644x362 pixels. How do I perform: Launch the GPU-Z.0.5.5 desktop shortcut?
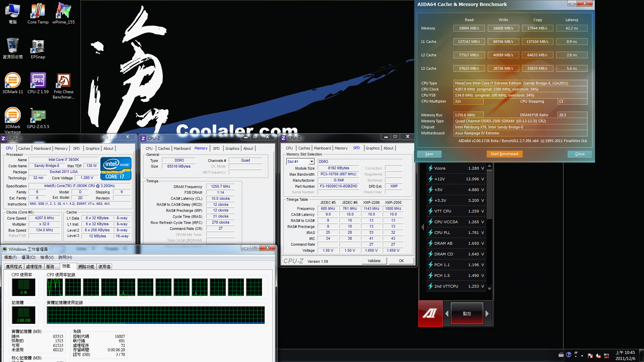38,118
